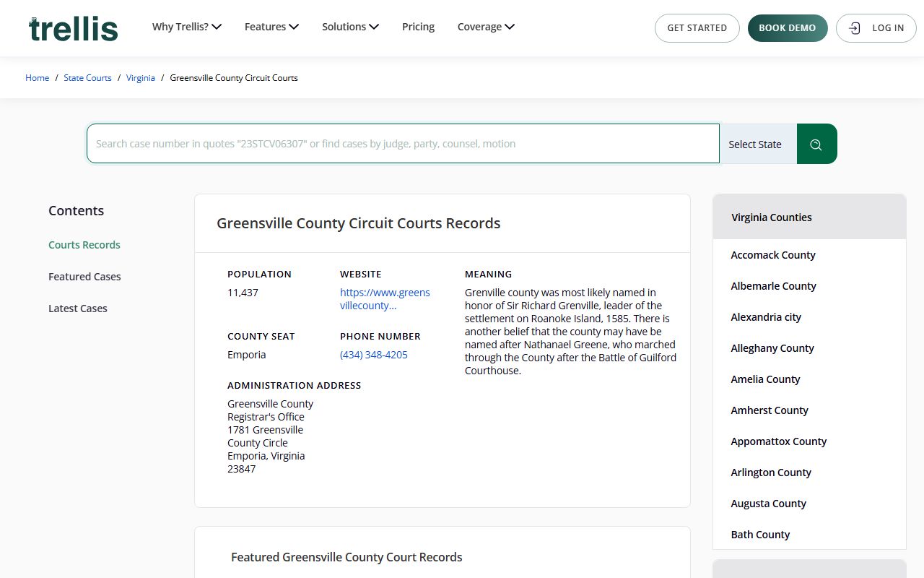Screen dimensions: 924x578
Task: Open Alleghany County from the list
Action: point(772,348)
